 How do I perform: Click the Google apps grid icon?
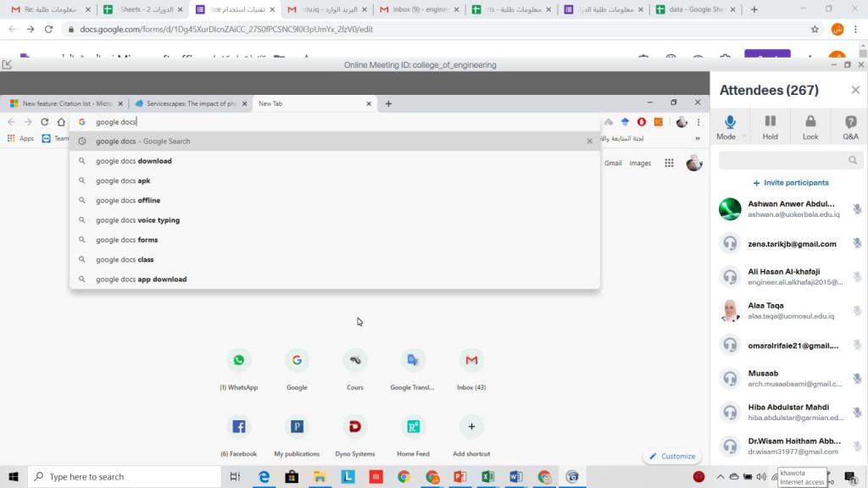pos(669,163)
